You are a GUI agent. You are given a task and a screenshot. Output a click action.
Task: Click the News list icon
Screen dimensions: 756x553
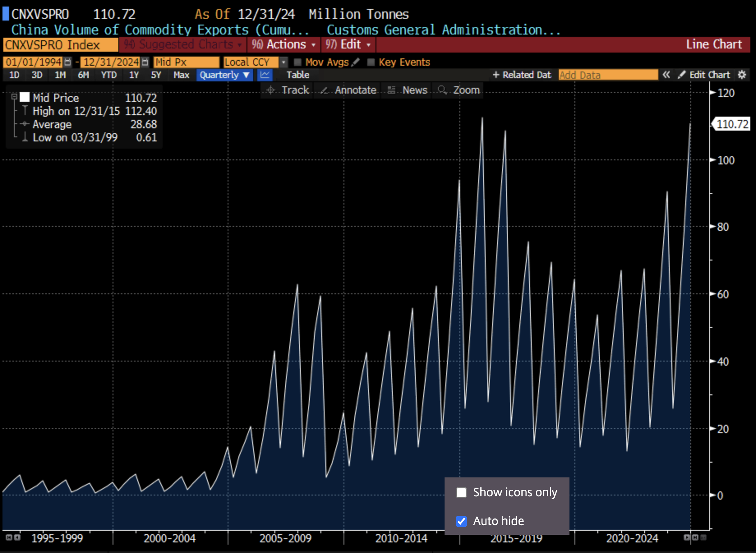[x=392, y=90]
